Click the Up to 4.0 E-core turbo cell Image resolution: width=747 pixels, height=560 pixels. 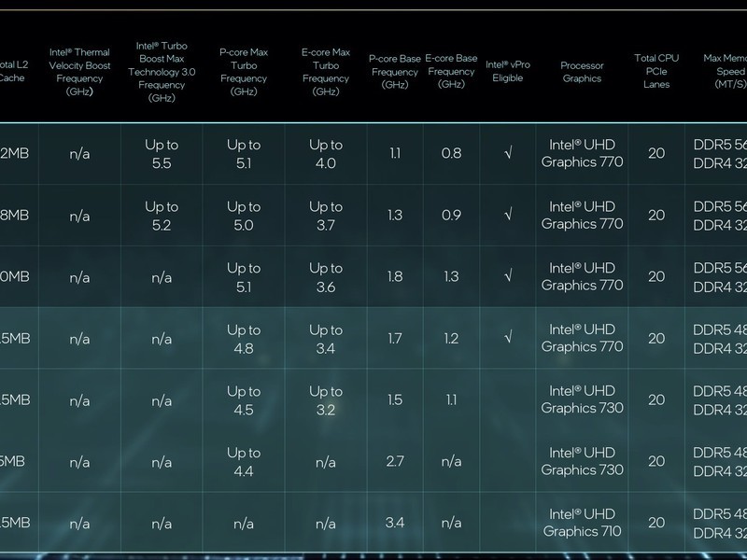pyautogui.click(x=326, y=154)
